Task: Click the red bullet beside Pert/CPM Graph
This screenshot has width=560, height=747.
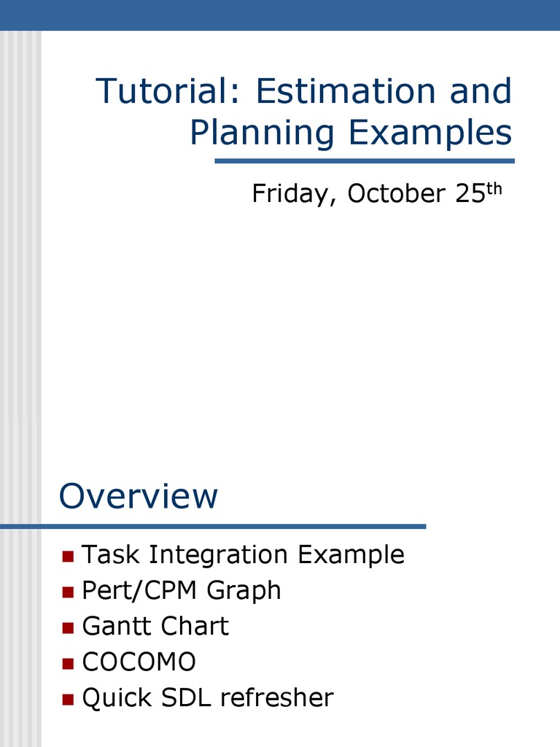Action: coord(69,592)
